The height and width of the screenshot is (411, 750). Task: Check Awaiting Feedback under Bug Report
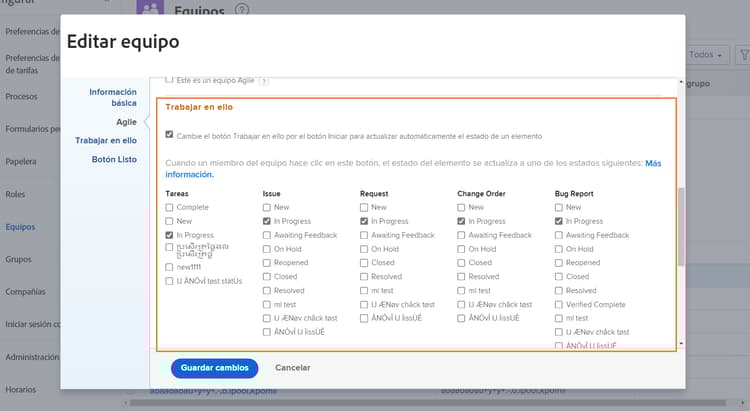(559, 235)
